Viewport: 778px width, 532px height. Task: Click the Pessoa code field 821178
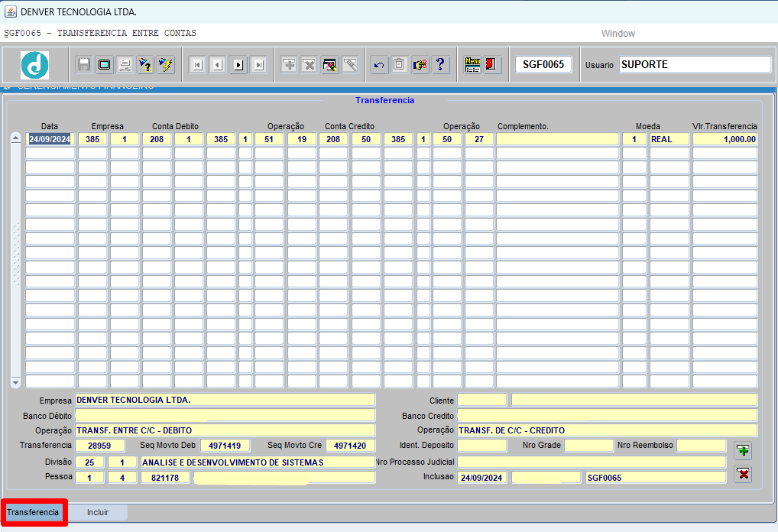pos(165,478)
